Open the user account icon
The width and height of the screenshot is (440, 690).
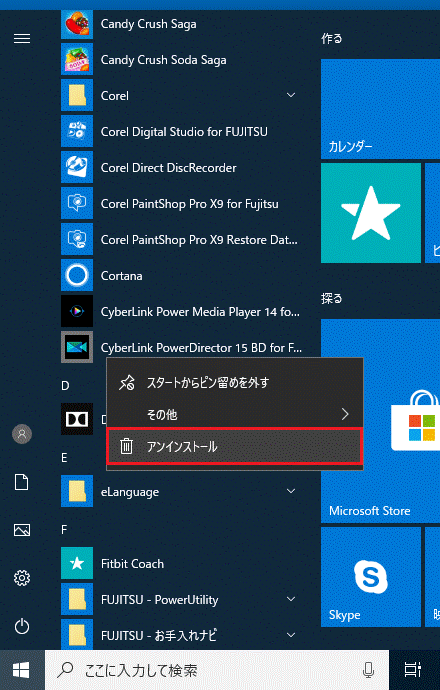click(22, 434)
